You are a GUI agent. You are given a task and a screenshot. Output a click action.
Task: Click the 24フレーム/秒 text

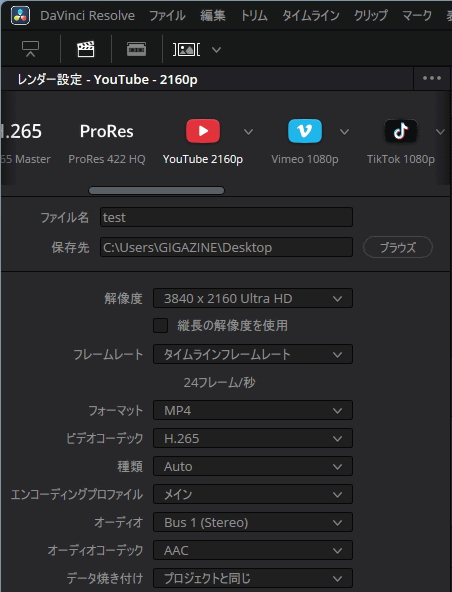(x=219, y=382)
